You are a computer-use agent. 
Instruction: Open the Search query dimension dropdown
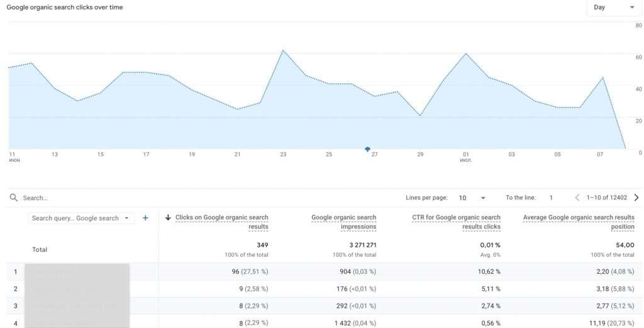coord(80,218)
